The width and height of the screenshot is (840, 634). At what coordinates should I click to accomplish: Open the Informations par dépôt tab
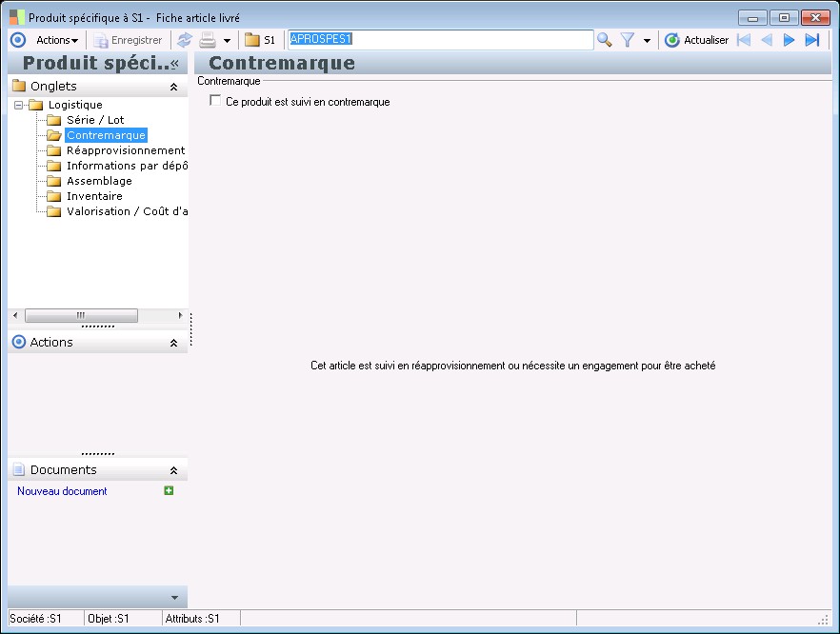click(x=117, y=166)
